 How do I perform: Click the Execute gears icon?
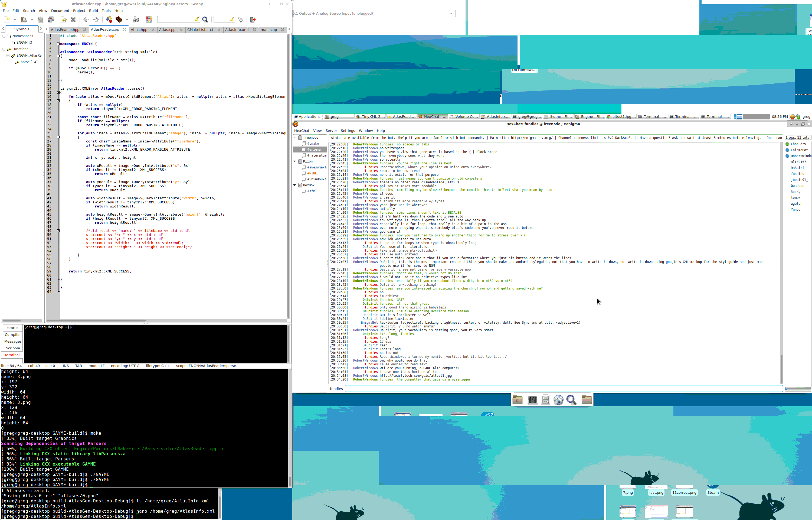tap(136, 19)
